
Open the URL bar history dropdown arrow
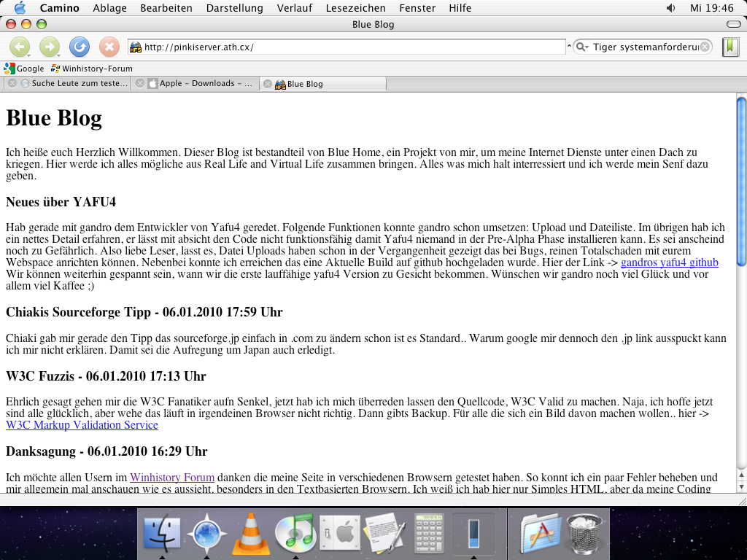coord(568,47)
